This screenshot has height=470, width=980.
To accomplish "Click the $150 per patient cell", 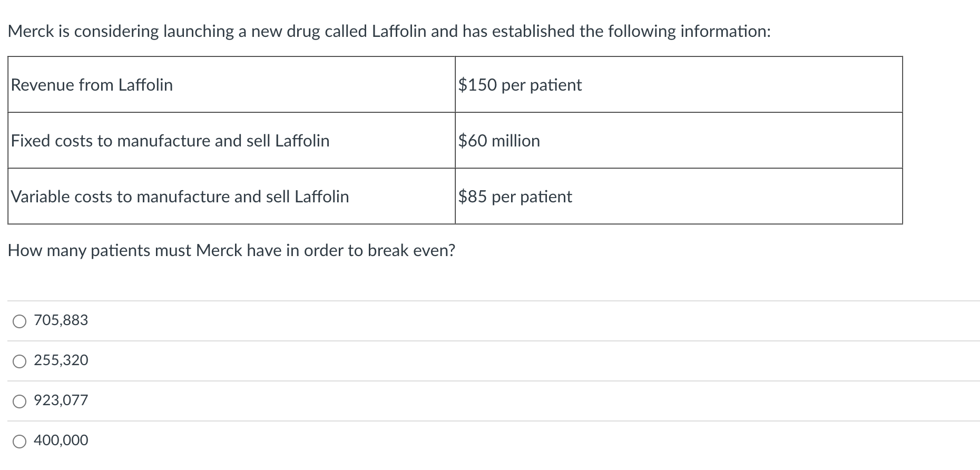I will [x=679, y=84].
